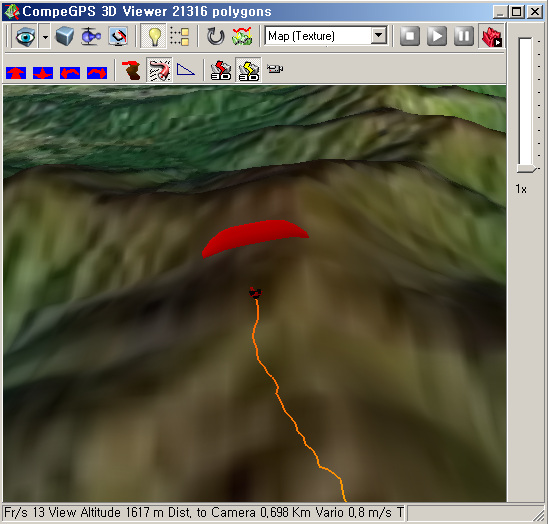Click the circular rotate arrow icon
Viewport: 548px width, 524px height.
(x=216, y=36)
